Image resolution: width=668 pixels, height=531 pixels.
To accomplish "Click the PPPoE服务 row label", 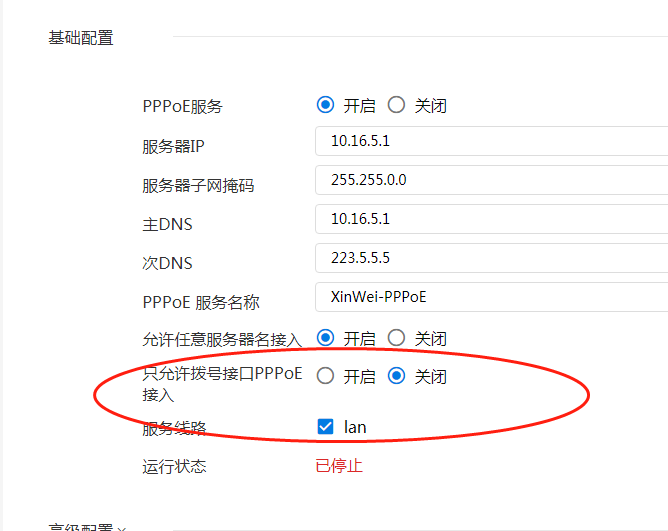I will pos(182,107).
